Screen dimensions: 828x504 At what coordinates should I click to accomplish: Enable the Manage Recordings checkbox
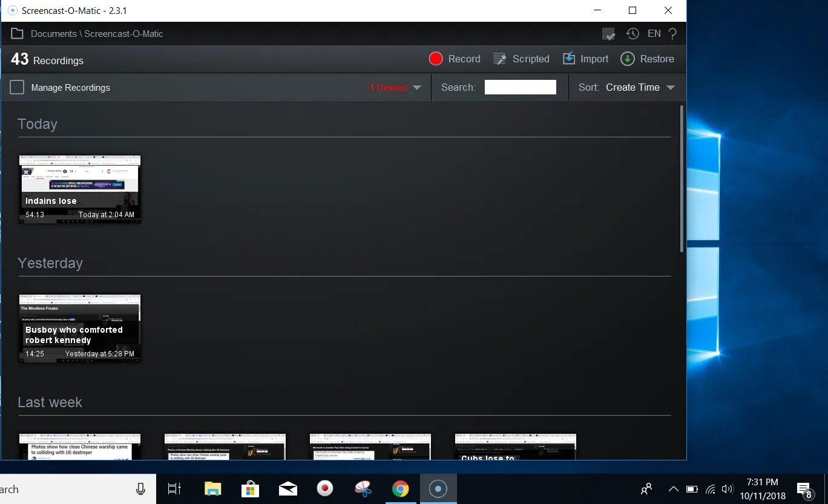click(x=17, y=88)
